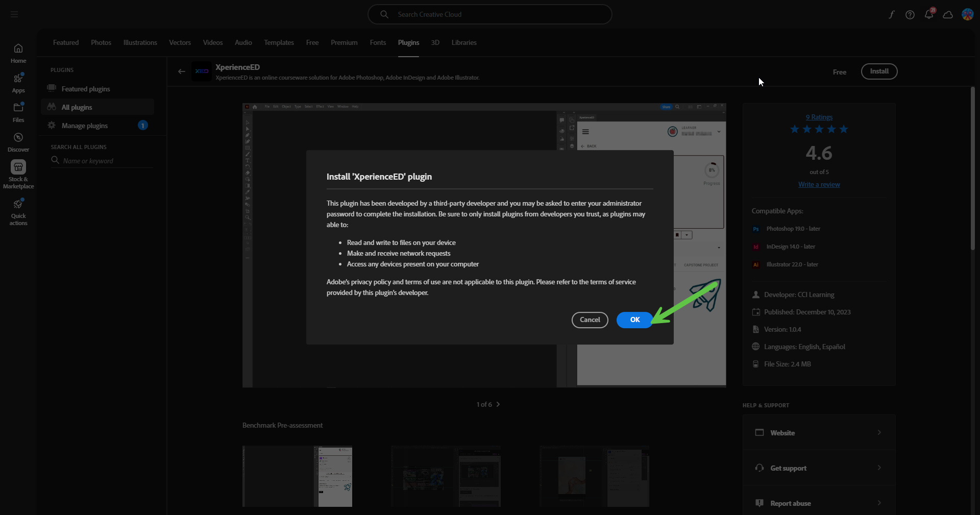Open the user account avatar

(x=967, y=14)
